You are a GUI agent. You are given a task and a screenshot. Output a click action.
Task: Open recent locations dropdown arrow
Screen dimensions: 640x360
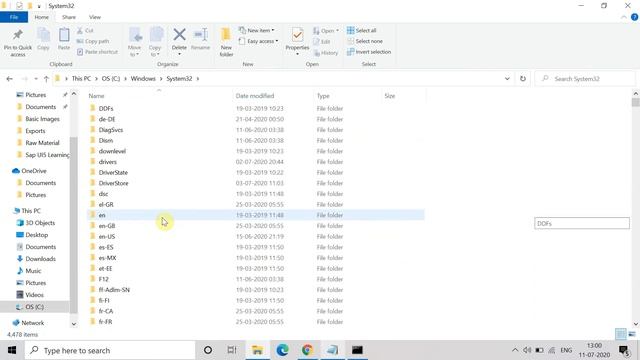pos(36,79)
